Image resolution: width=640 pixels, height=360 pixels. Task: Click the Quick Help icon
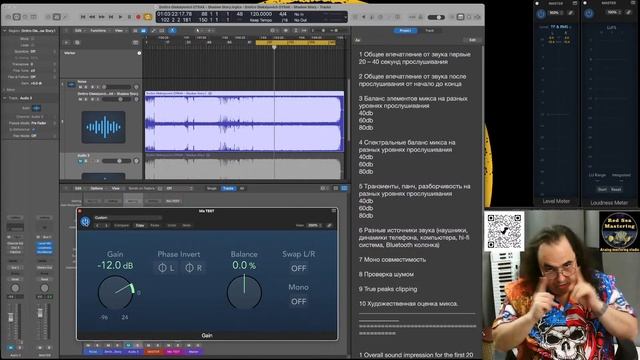25,17
